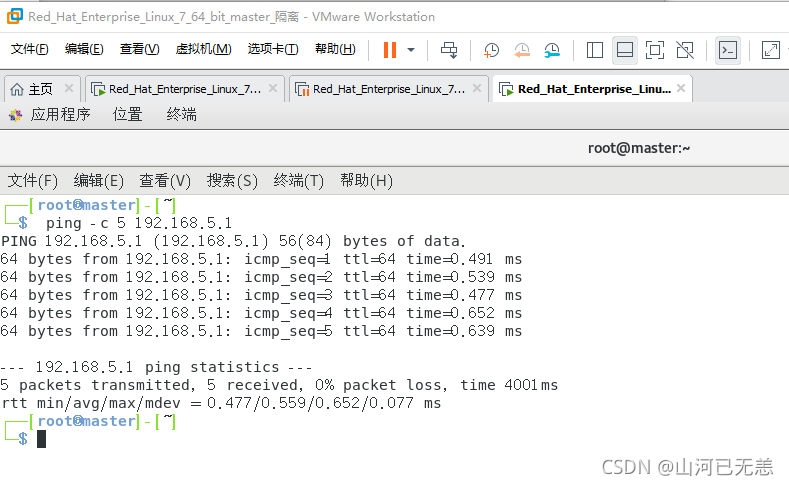Open terminal 搜索(S) menu
Viewport: 789px width, 485px height.
(232, 180)
